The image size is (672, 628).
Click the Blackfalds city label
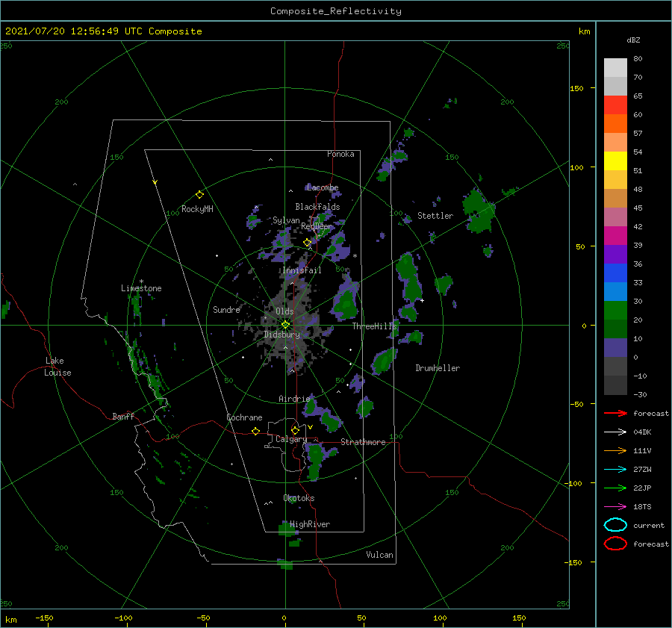(x=317, y=207)
